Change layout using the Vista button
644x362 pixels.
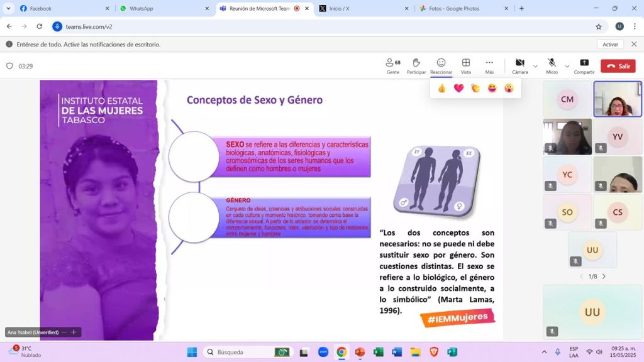coord(465,65)
